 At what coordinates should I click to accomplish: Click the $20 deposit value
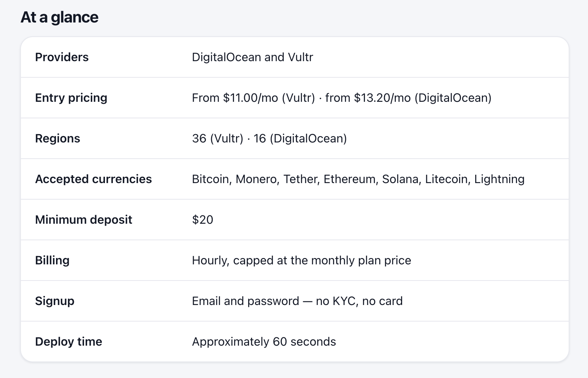(x=202, y=220)
